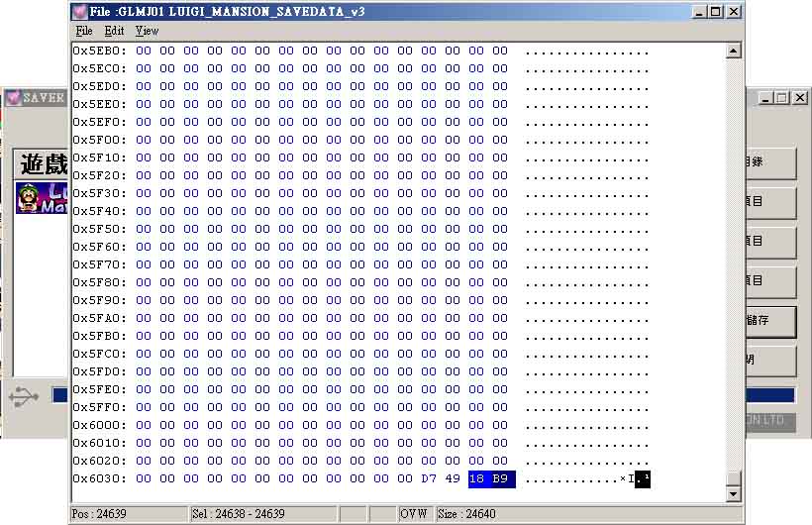The image size is (812, 525).
Task: Open the File menu
Action: [x=84, y=31]
